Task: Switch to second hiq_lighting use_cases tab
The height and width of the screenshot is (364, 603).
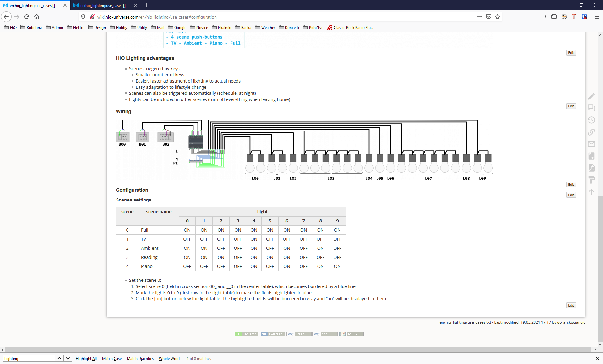Action: [103, 5]
